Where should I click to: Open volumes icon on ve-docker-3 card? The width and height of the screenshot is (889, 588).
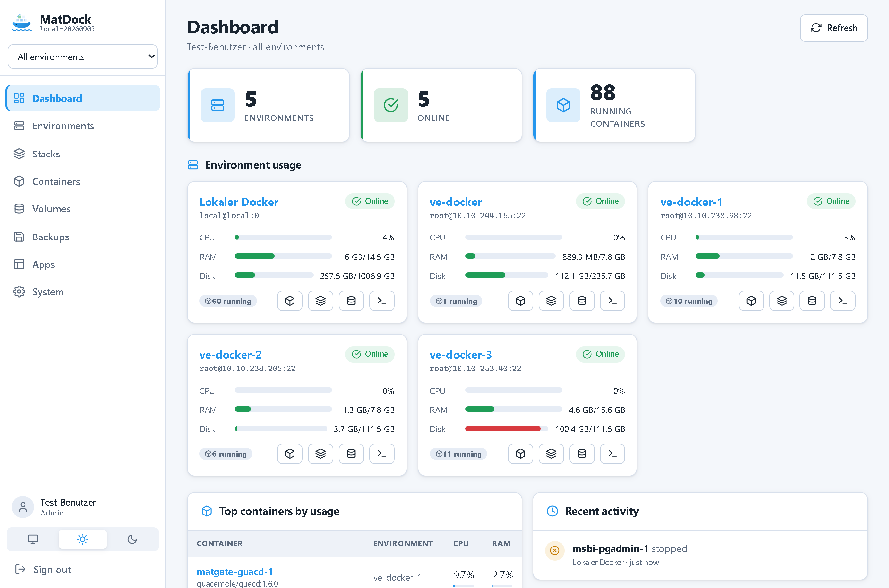pos(582,454)
